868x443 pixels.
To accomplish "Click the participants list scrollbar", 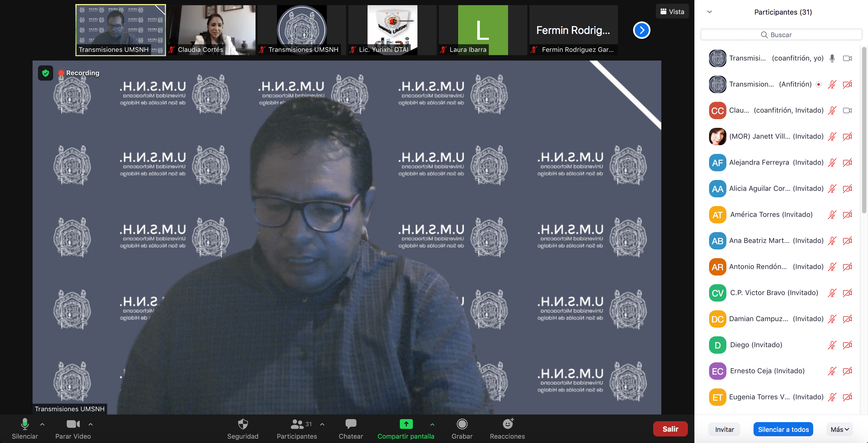I will pos(864,130).
